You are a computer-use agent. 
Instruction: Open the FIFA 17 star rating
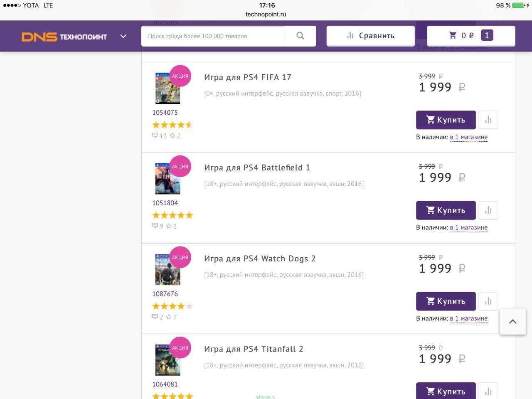(x=172, y=125)
